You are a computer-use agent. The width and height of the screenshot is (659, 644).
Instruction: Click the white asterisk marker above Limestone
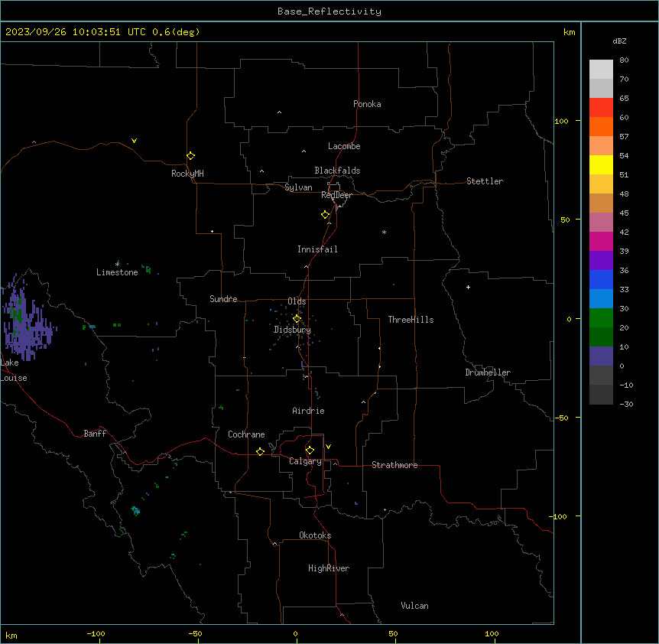pos(117,264)
